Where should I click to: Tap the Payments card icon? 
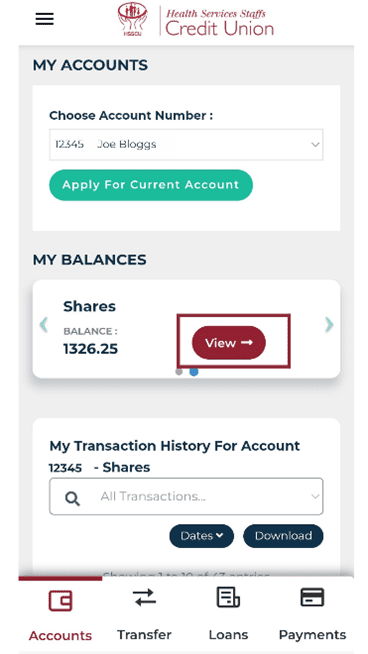[x=312, y=597]
